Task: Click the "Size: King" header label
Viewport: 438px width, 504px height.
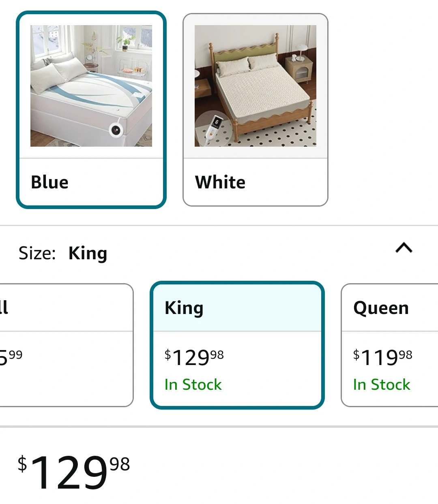Action: point(63,253)
